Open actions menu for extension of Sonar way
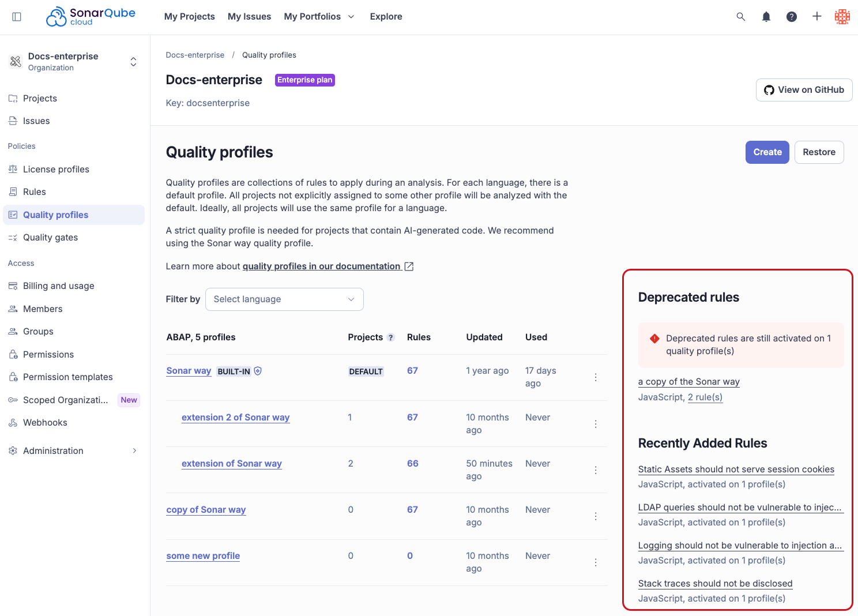This screenshot has height=616, width=858. tap(596, 470)
